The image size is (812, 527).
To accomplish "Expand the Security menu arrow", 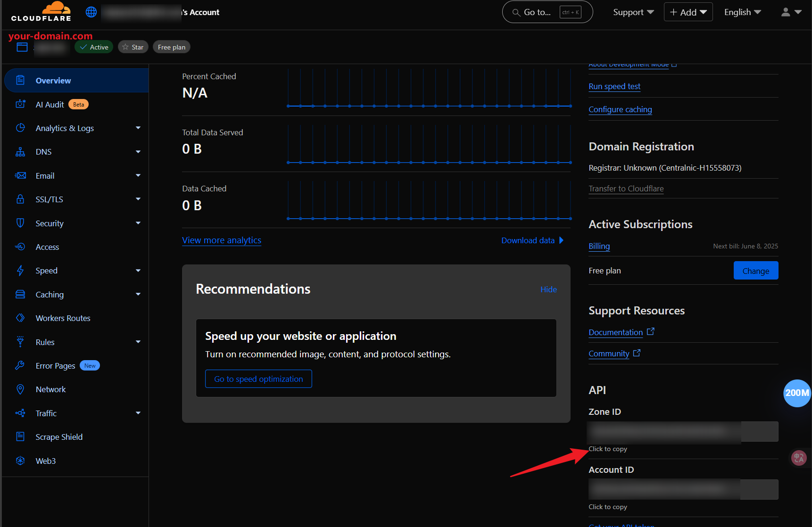I will (x=138, y=223).
